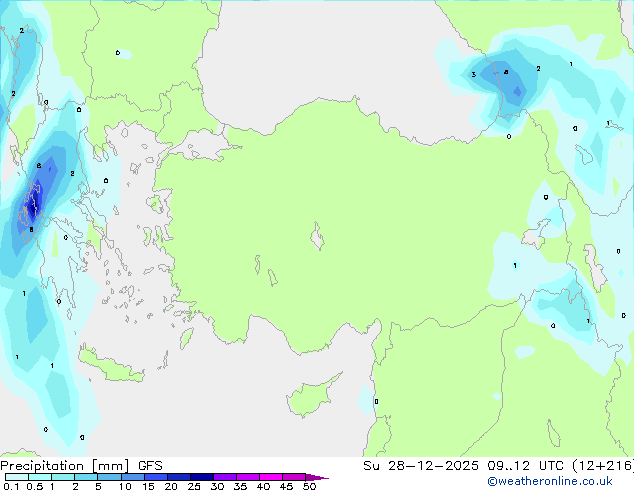Click the legend label '25'
The height and width of the screenshot is (490, 634).
click(x=194, y=486)
